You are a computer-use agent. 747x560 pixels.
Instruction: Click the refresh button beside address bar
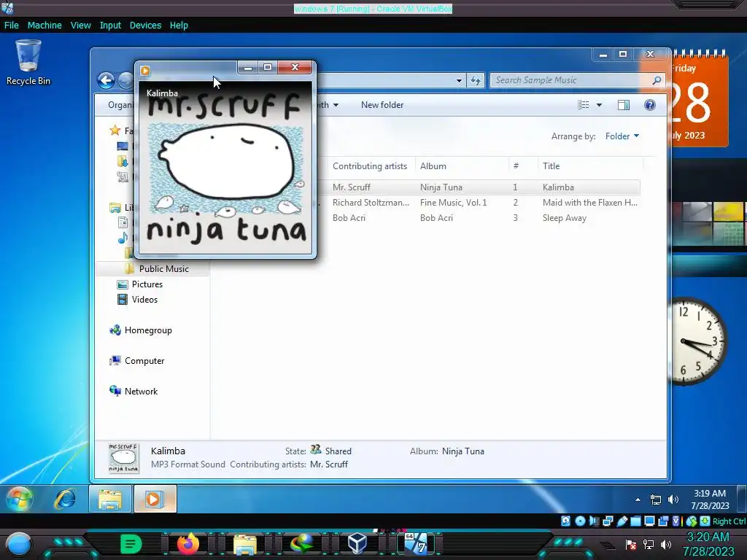476,80
